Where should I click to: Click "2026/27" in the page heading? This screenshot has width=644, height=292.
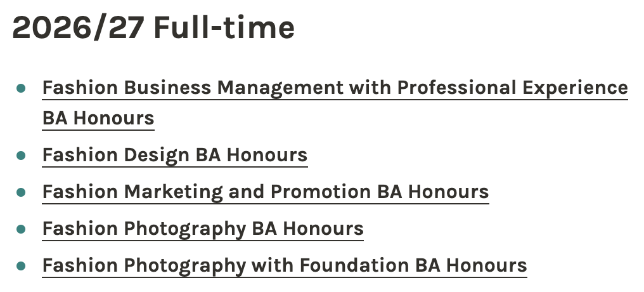point(79,28)
